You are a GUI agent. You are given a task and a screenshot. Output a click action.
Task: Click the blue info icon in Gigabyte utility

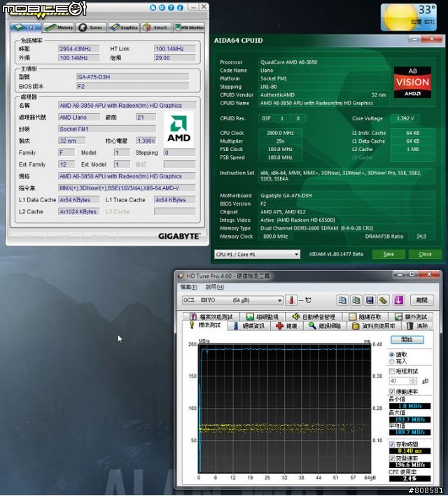pyautogui.click(x=180, y=7)
